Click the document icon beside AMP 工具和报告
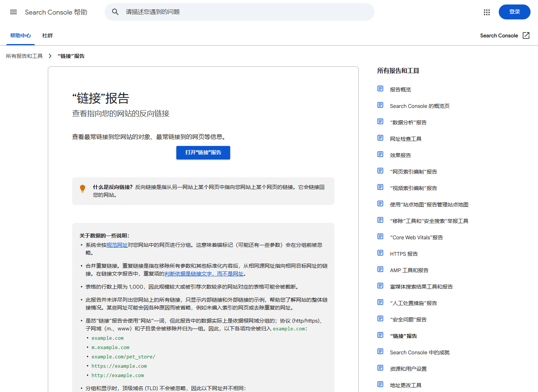 tap(380, 269)
